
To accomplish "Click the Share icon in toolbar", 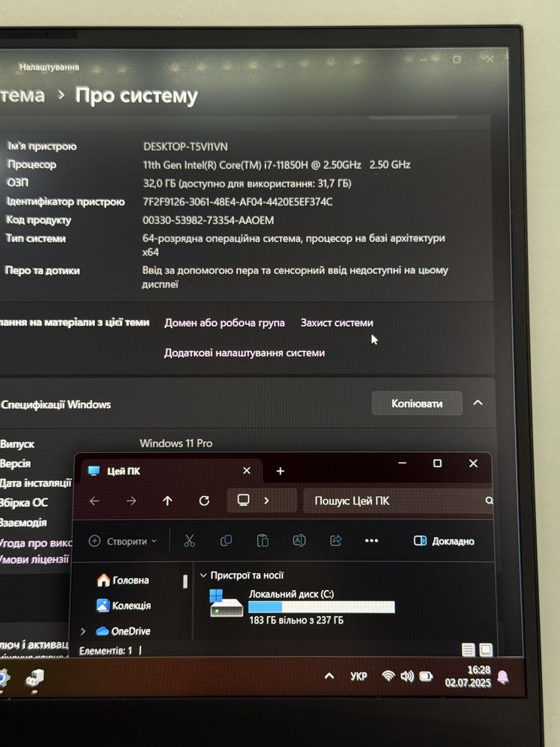I will pos(336,541).
